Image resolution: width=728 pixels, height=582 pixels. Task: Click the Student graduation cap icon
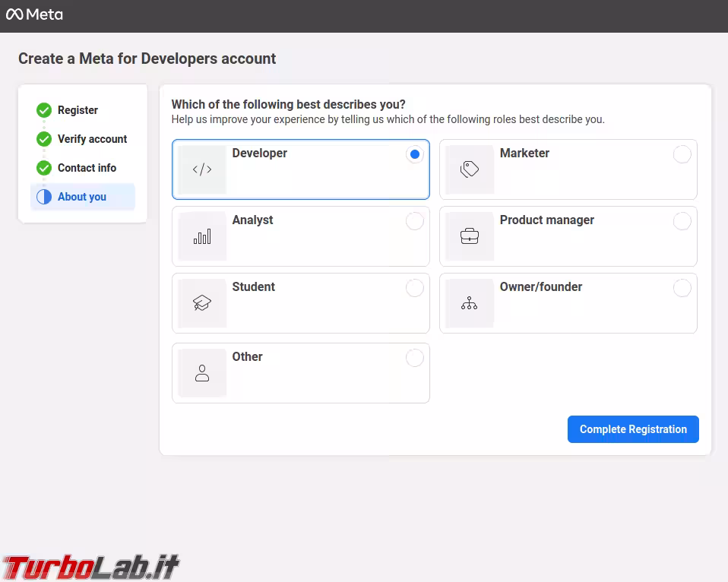point(202,303)
